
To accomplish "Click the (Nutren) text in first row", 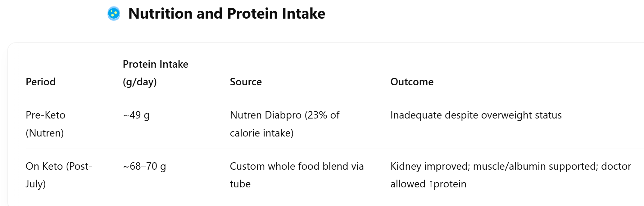I will point(45,133).
